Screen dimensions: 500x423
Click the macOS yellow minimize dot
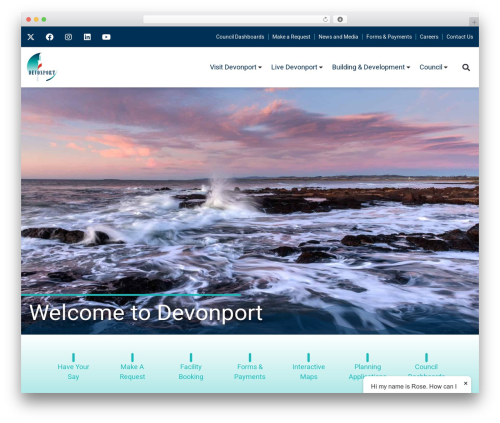(36, 20)
